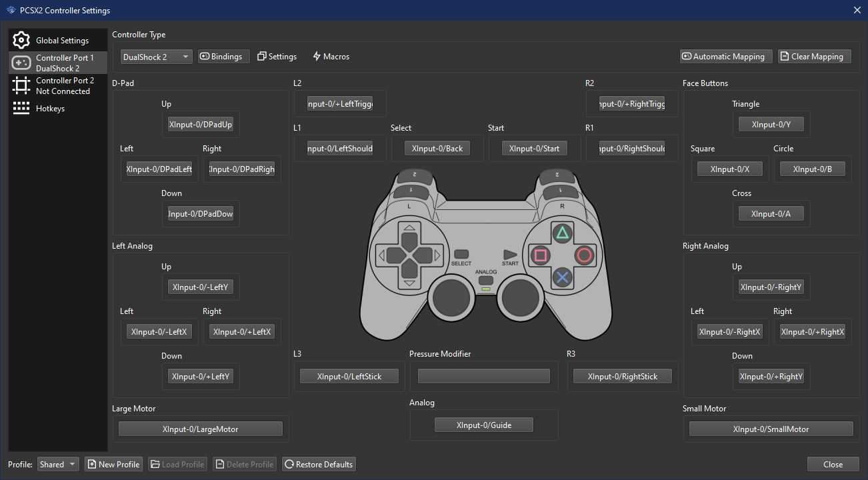868x480 pixels.
Task: Set Left Analog Left XInput-0/-LeftX
Action: [159, 332]
